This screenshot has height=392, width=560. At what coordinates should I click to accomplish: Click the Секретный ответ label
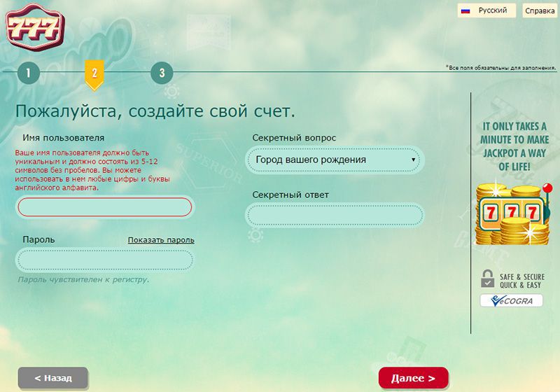(x=290, y=195)
